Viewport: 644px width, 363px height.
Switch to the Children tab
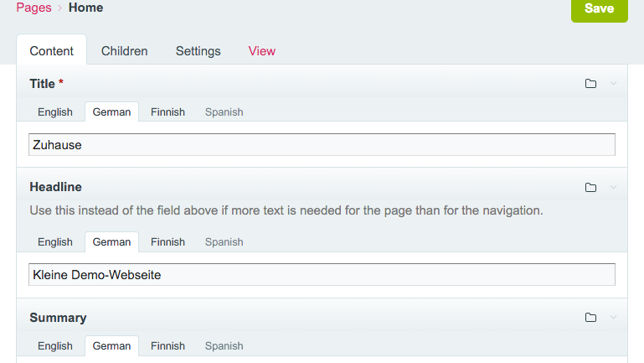(x=124, y=51)
